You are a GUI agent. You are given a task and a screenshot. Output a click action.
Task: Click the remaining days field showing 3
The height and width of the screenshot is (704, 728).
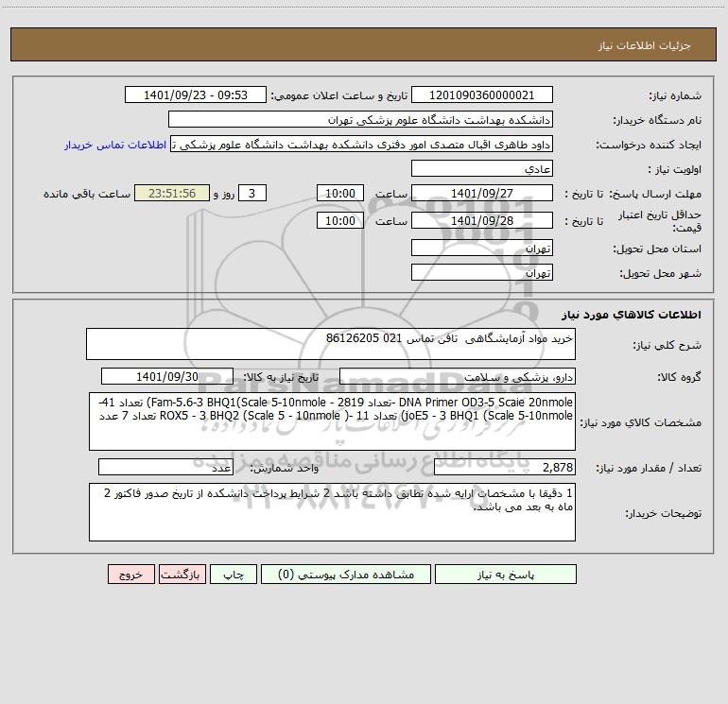click(x=252, y=193)
